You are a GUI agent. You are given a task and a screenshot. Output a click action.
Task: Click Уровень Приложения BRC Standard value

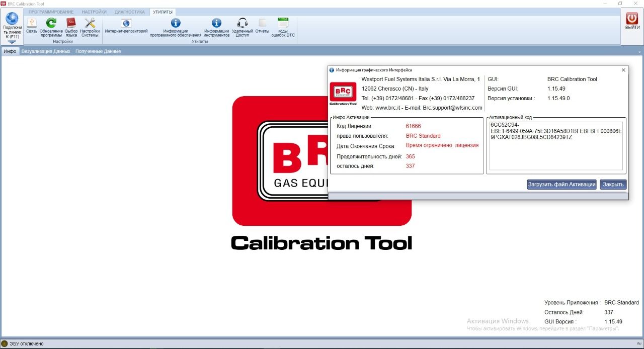(621, 303)
